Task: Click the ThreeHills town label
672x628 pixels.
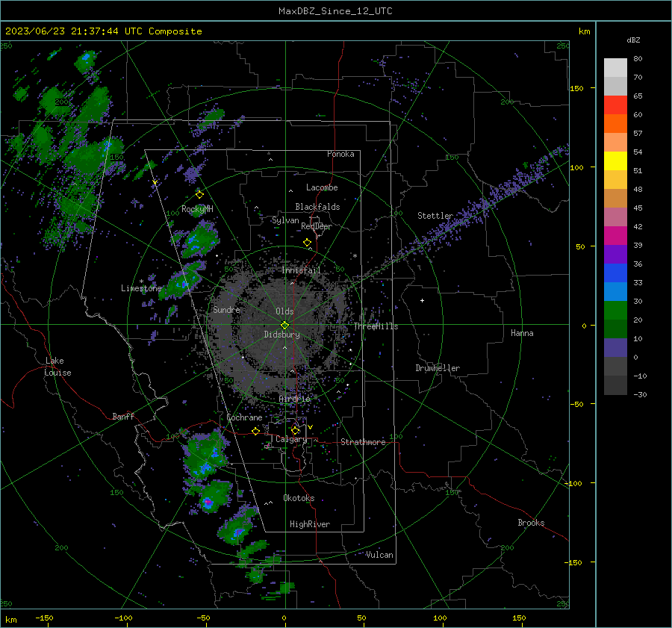Action: [376, 326]
